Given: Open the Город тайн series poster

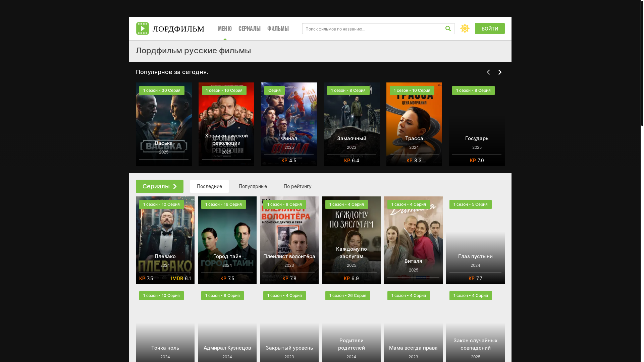Looking at the screenshot, I should pos(227,240).
